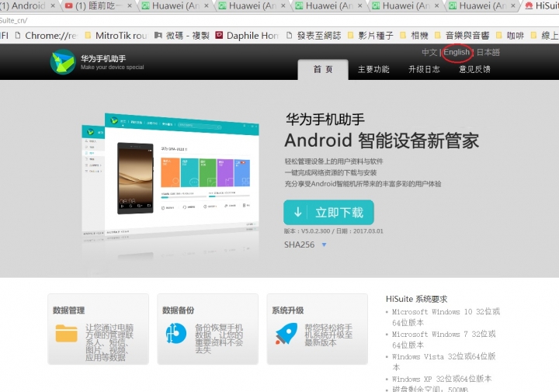Open the 發表至網誌 bookmark
Viewport: 559px width, 392px height.
[314, 35]
